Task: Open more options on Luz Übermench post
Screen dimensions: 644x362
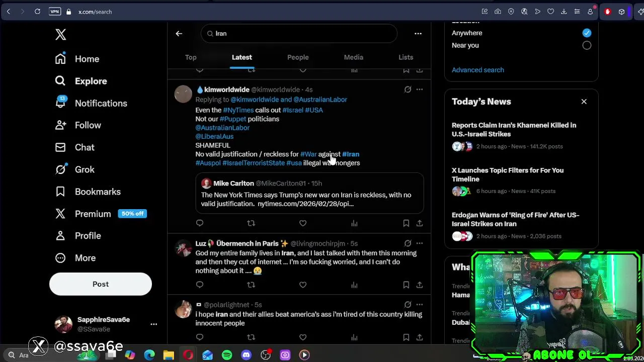Action: coord(420,243)
